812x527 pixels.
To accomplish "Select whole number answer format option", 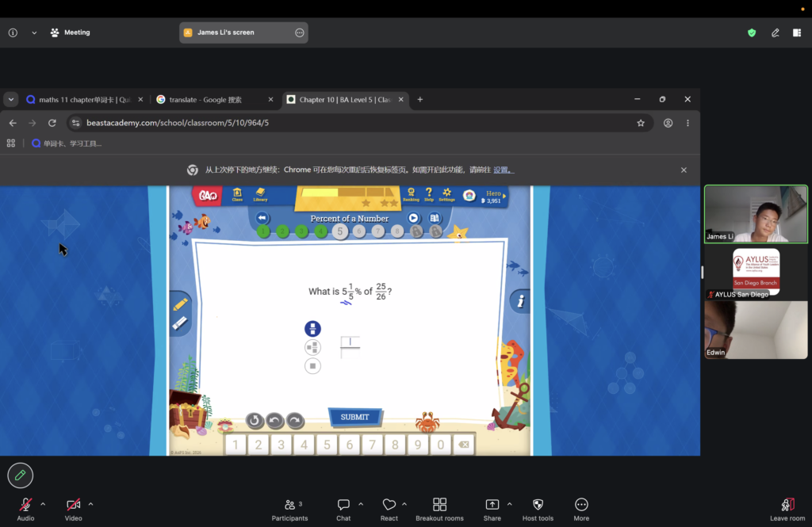I will point(312,366).
